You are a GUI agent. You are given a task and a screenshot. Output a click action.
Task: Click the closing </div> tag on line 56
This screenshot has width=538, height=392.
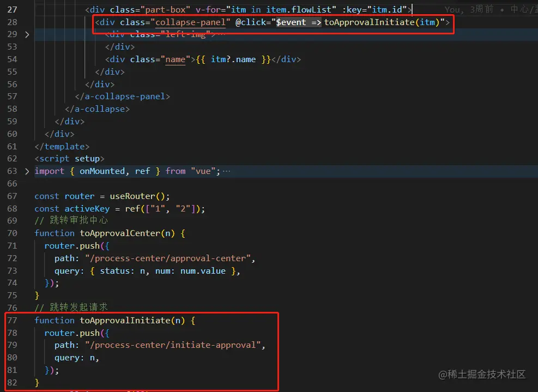(x=100, y=85)
